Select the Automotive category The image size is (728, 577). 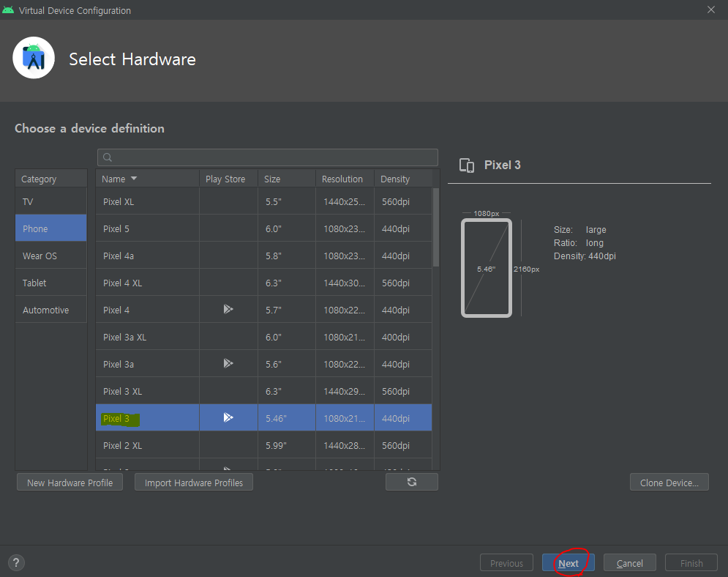pos(51,310)
